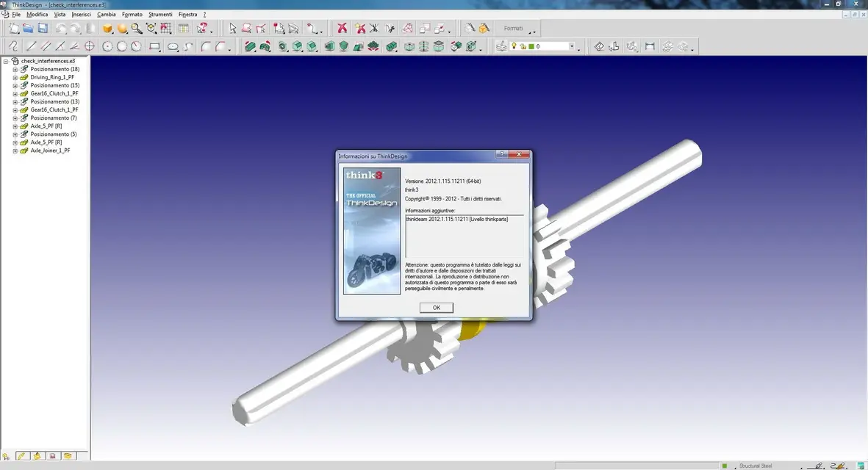This screenshot has height=470, width=868.
Task: Click the crosshair point tool icon
Action: (90, 46)
